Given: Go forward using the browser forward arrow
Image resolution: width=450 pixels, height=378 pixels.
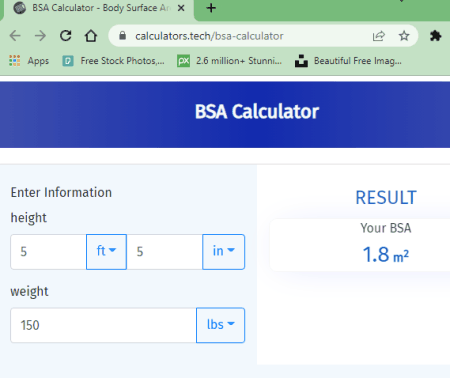Looking at the screenshot, I should 40,36.
